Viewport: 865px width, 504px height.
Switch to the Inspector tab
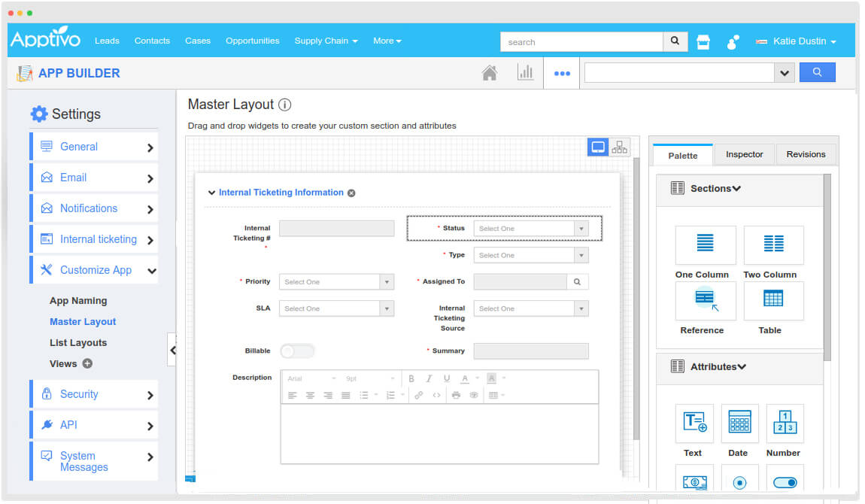pos(744,154)
